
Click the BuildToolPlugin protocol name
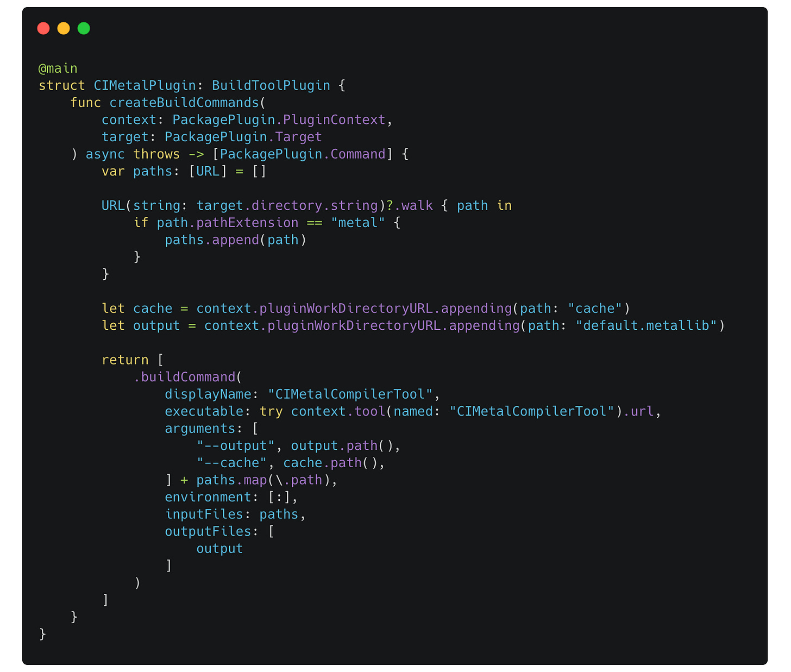(271, 86)
